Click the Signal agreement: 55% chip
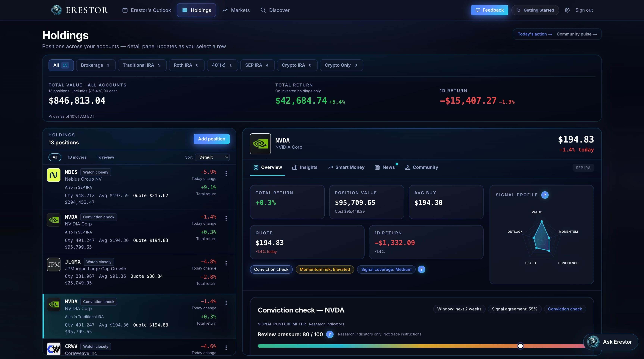644x359 pixels. coord(515,309)
